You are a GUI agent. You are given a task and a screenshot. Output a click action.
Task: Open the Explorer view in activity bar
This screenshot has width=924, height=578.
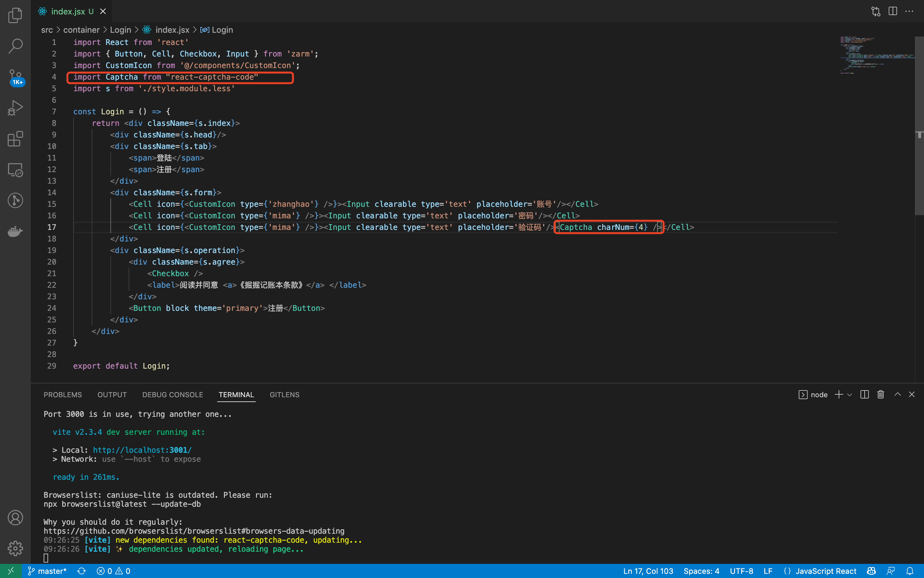tap(15, 15)
